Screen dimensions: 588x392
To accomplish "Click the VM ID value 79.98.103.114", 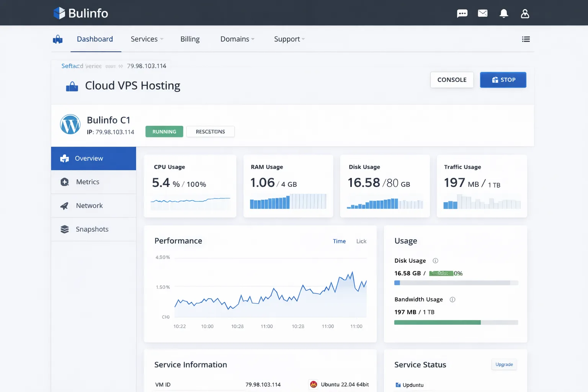I will [x=263, y=385].
